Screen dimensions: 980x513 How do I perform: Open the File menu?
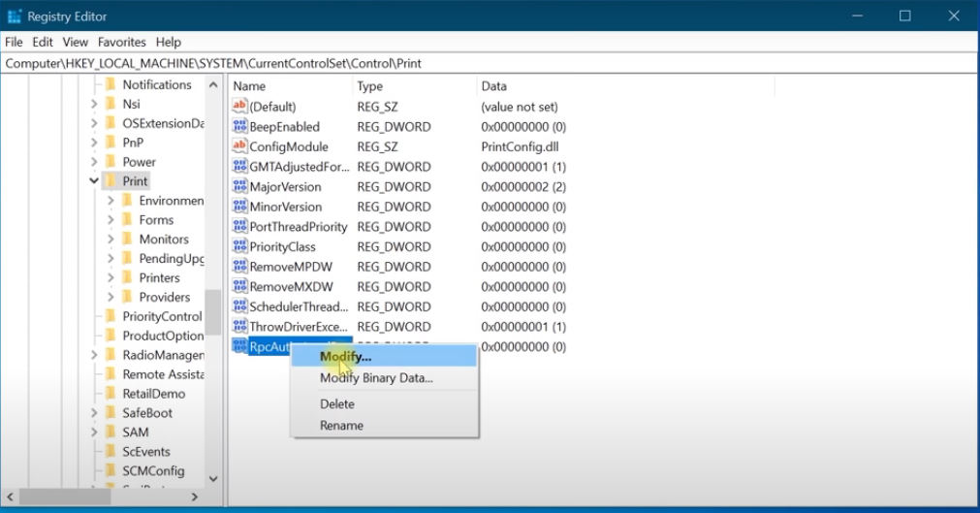click(14, 42)
